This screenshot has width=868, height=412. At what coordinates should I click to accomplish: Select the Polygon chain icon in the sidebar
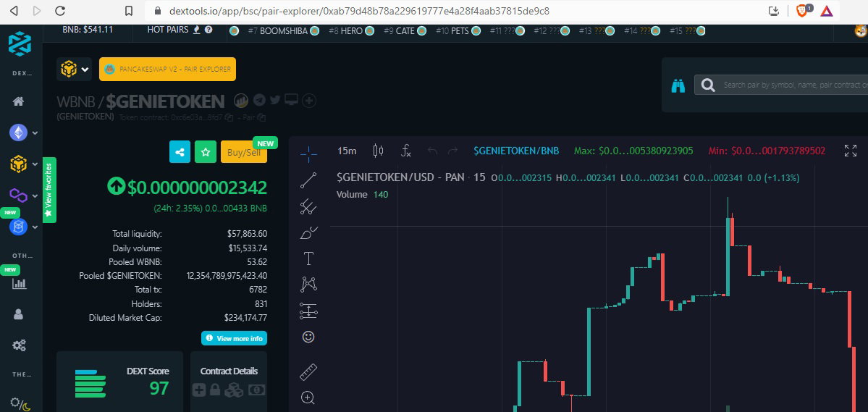click(18, 195)
